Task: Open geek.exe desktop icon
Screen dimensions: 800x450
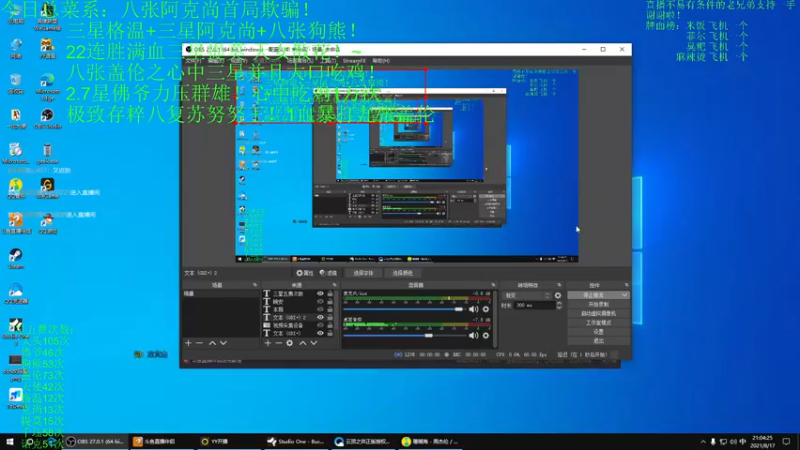Action: pyautogui.click(x=47, y=154)
